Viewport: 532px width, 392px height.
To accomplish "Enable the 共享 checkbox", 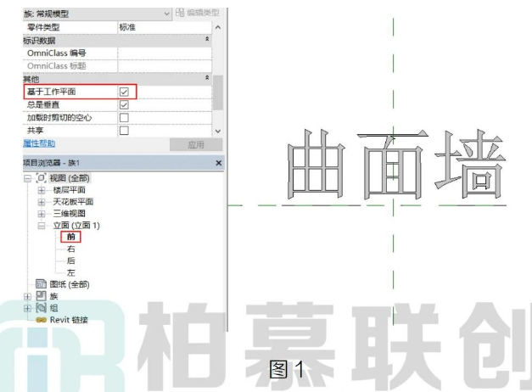I will click(124, 131).
